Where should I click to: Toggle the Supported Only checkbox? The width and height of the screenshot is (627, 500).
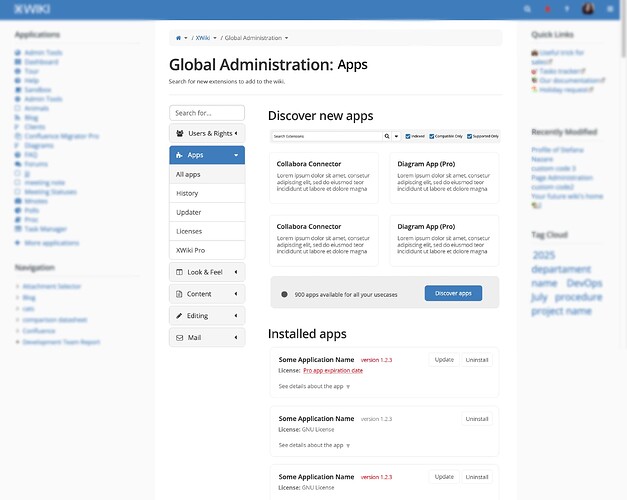[x=469, y=136]
